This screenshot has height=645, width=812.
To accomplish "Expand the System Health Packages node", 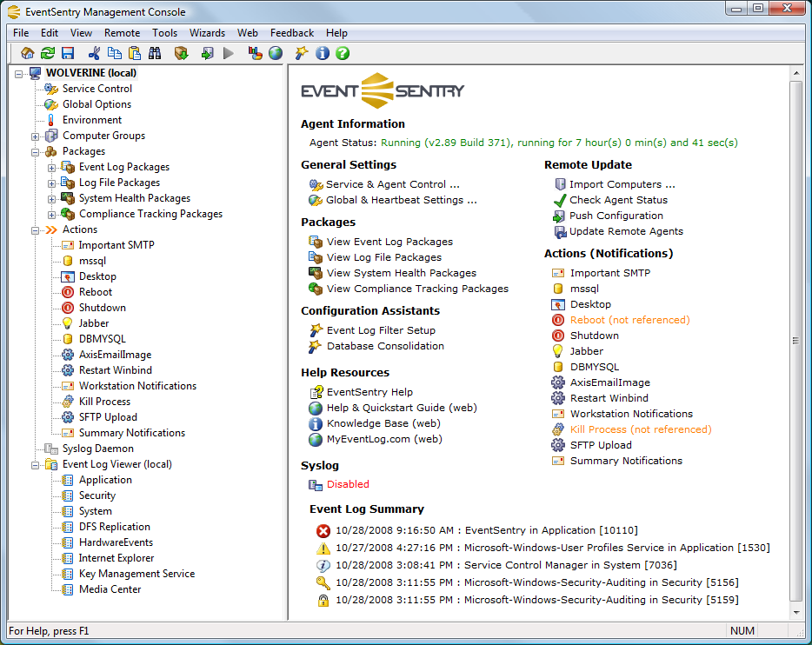I will 52,199.
